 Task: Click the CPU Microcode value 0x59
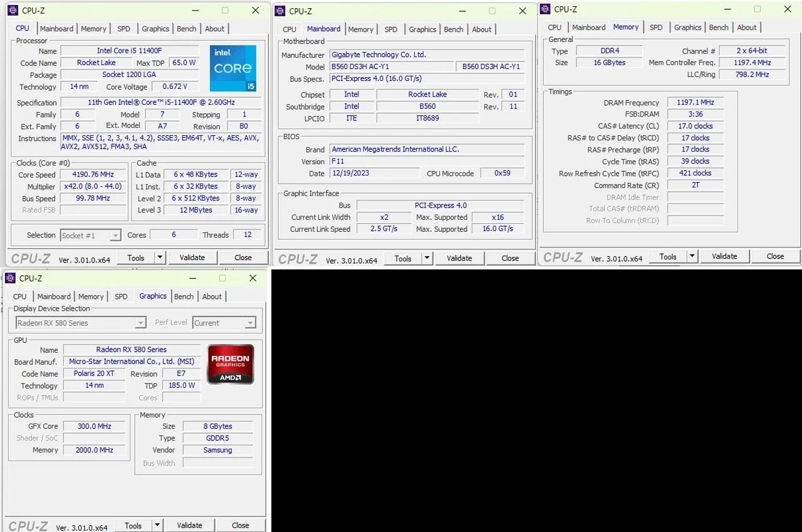pos(503,173)
